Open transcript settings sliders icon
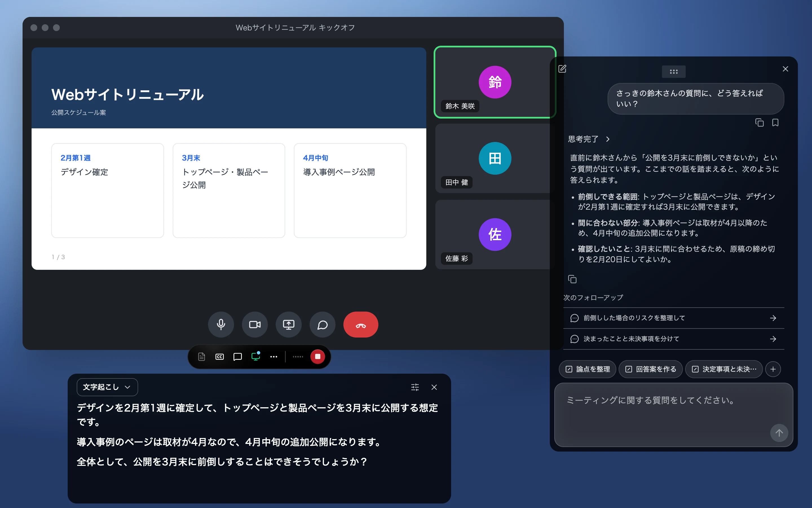Image resolution: width=812 pixels, height=508 pixels. point(415,387)
